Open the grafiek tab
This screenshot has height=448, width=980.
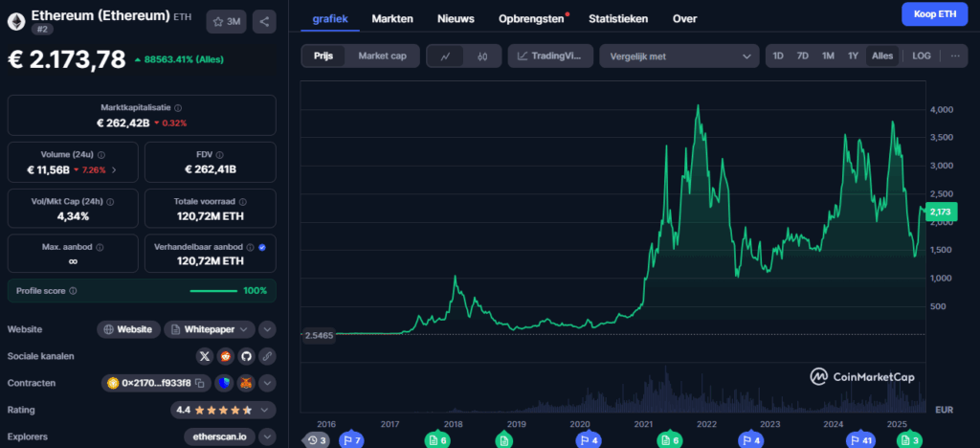tap(330, 19)
